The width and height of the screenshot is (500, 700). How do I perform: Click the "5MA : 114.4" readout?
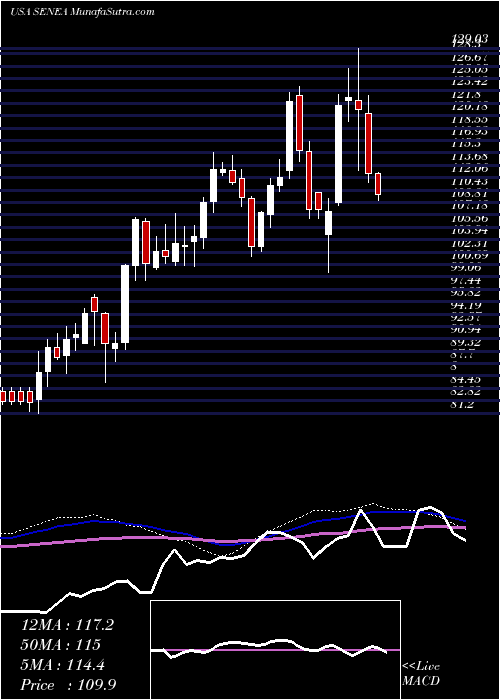coord(62,665)
